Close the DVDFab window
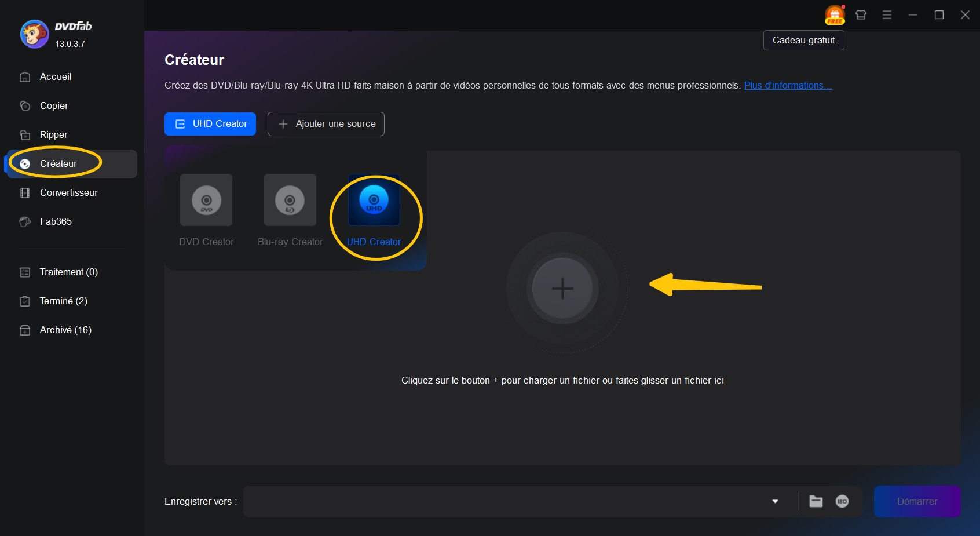 pos(965,15)
